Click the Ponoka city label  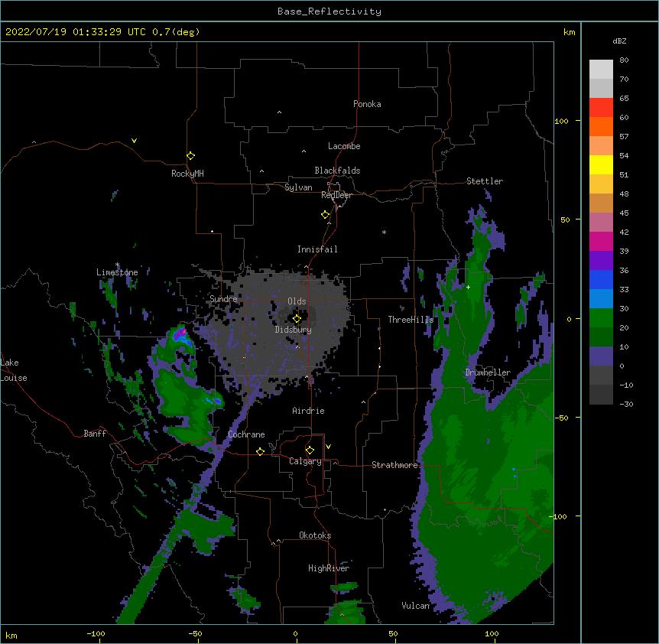coord(367,104)
